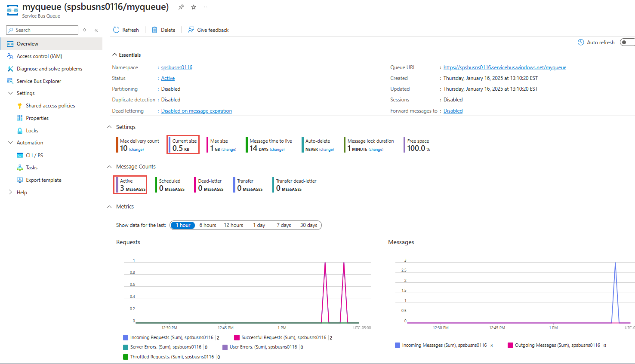Click the Access control (IAM) icon
Screen dimensions: 635x364
tap(10, 56)
